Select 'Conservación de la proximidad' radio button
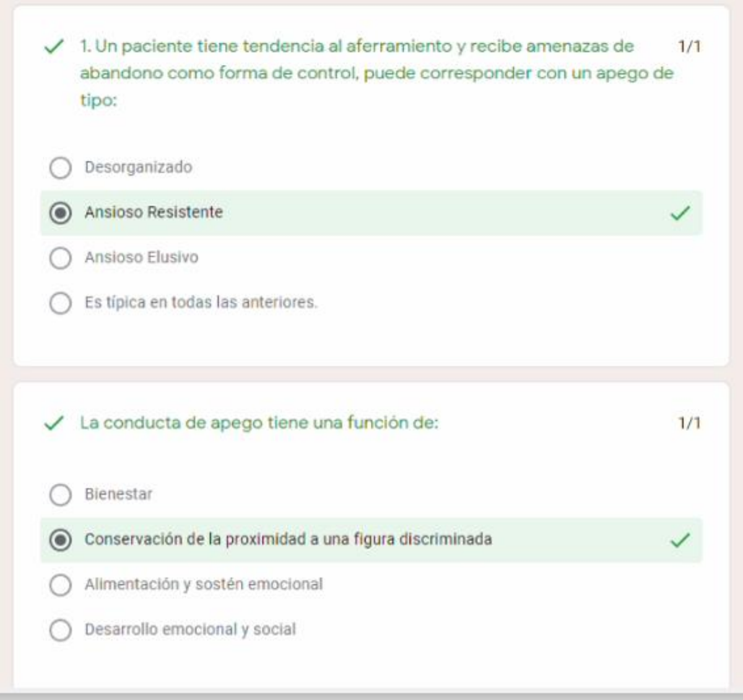Screen dimensions: 743x700 [60, 540]
